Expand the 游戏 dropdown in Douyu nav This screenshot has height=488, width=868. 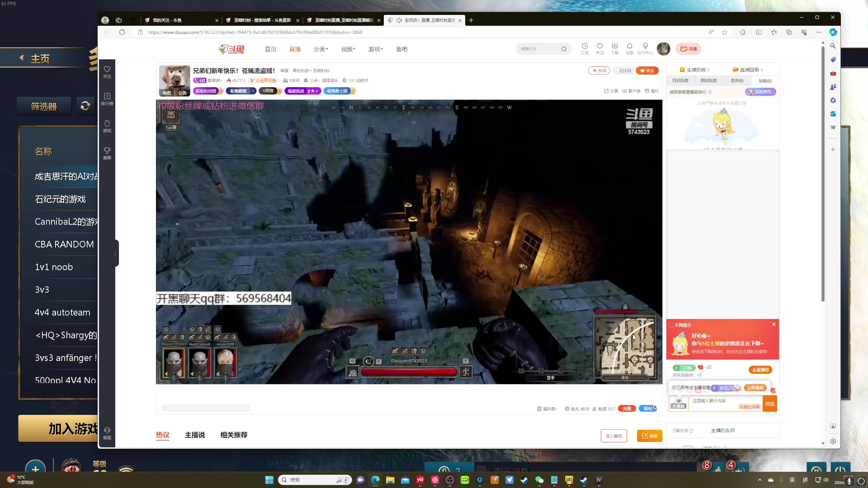coord(375,49)
